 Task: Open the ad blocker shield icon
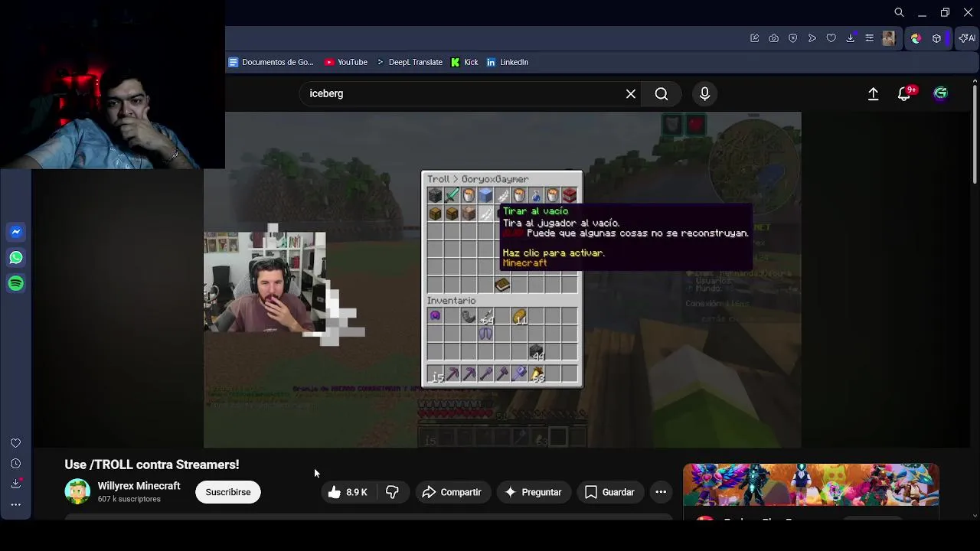click(x=792, y=38)
